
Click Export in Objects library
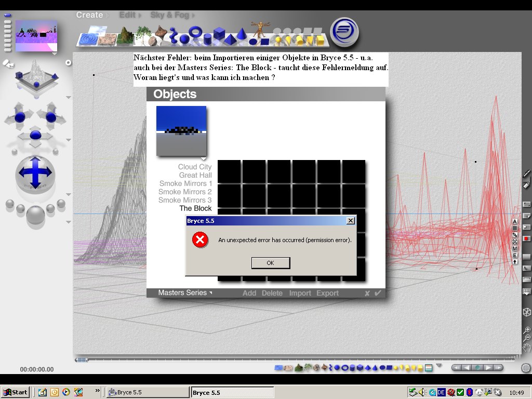(327, 293)
